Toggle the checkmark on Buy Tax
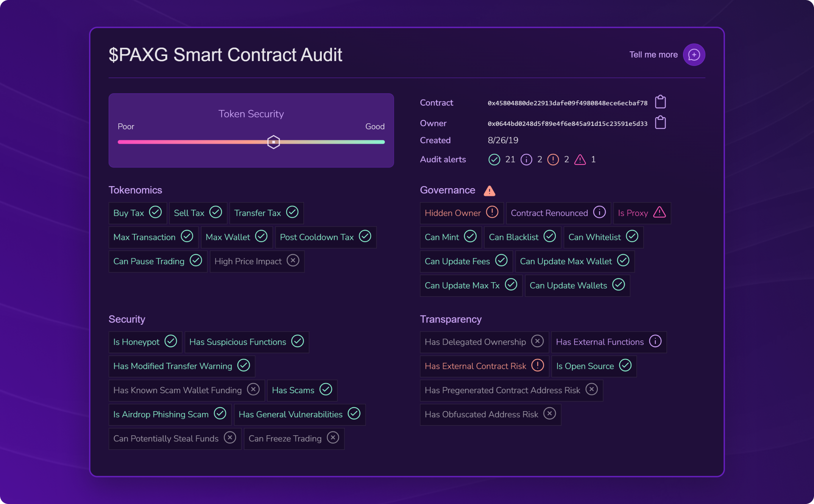 pos(155,212)
